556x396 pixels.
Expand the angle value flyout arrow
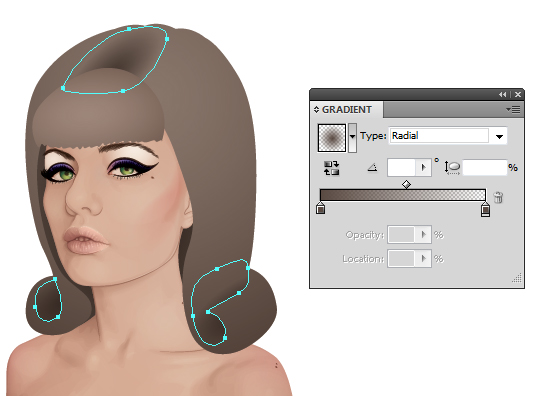click(x=423, y=167)
